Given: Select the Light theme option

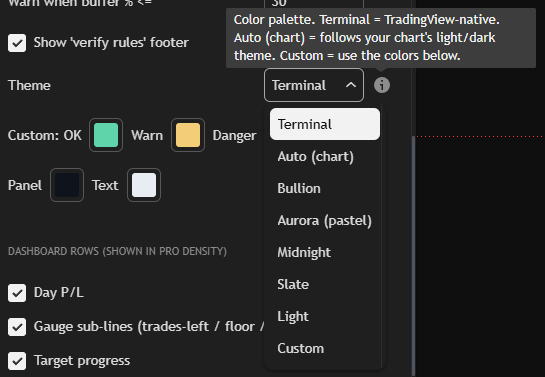Looking at the screenshot, I should (325, 316).
